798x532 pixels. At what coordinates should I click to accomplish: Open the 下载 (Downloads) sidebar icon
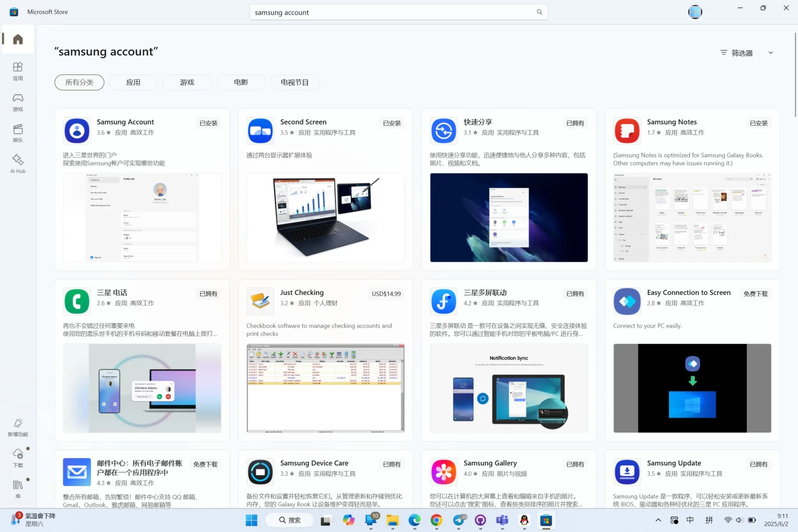coord(17,458)
